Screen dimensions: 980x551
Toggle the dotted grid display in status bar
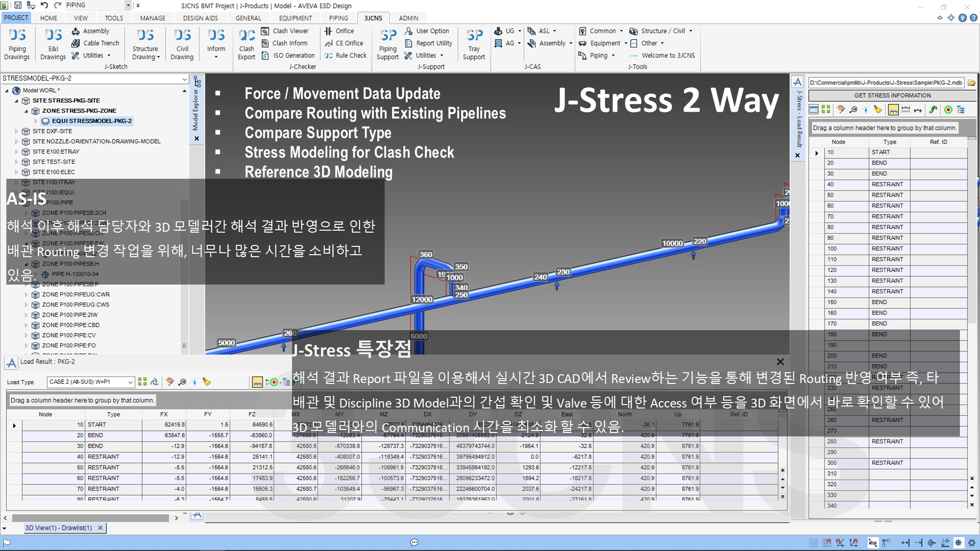[813, 542]
